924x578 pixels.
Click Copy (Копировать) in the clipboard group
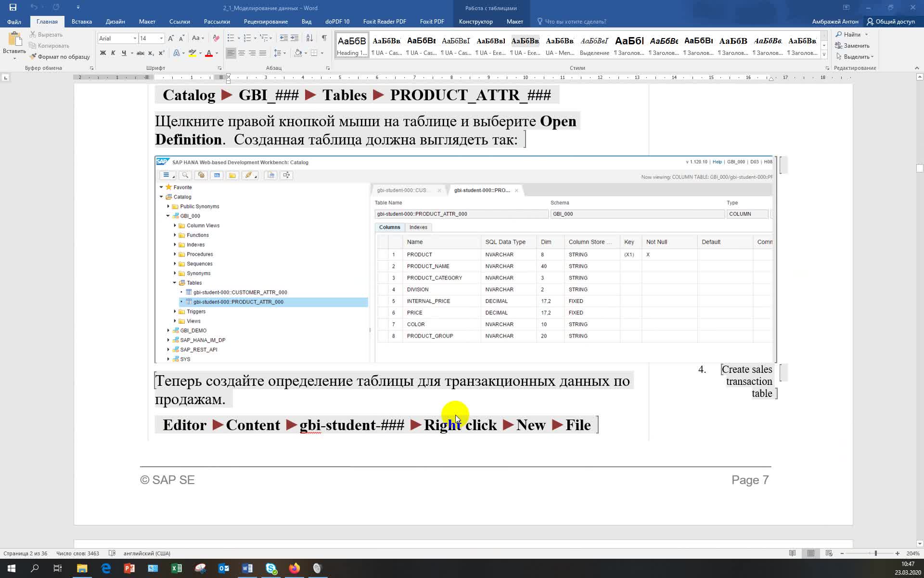pyautogui.click(x=49, y=46)
